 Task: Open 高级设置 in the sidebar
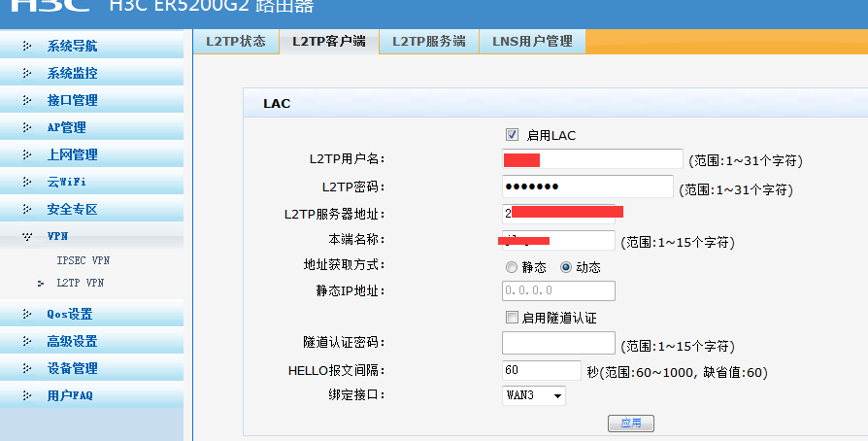(x=72, y=341)
